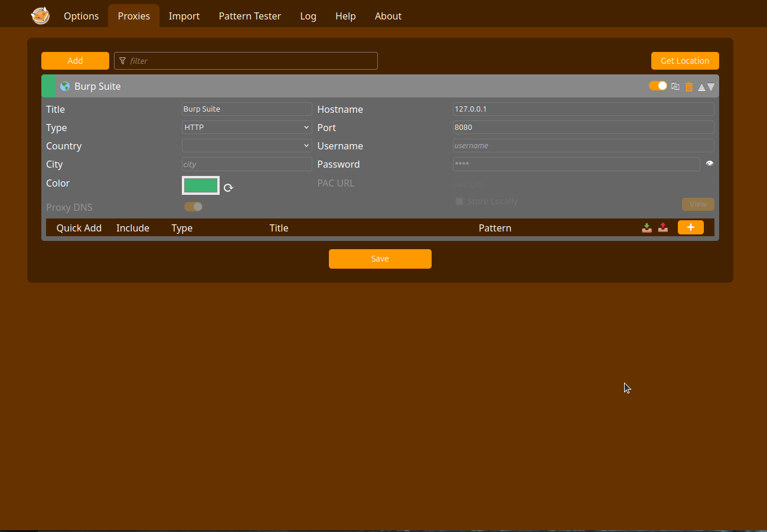
Task: Disable the Burp Suite proxy toggle
Action: coord(658,86)
